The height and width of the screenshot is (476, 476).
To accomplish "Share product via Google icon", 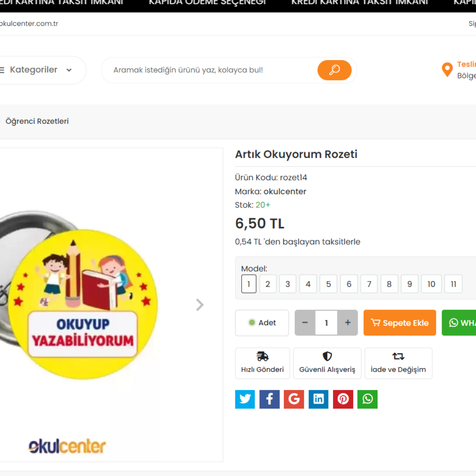I will pos(294,399).
